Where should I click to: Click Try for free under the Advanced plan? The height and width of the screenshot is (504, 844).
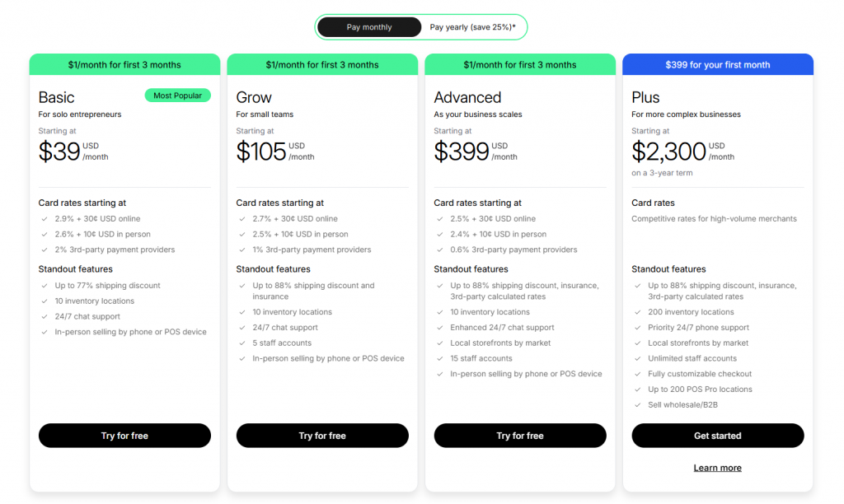coord(519,436)
